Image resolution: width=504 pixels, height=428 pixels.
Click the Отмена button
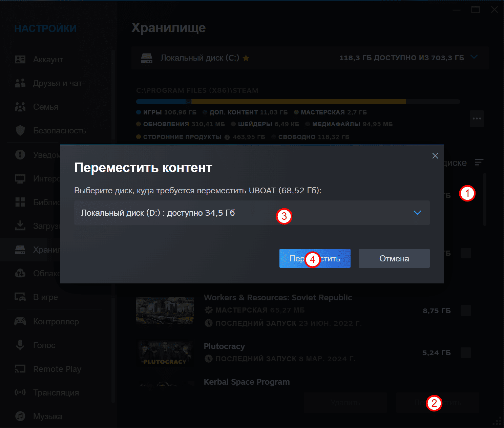pyautogui.click(x=394, y=258)
